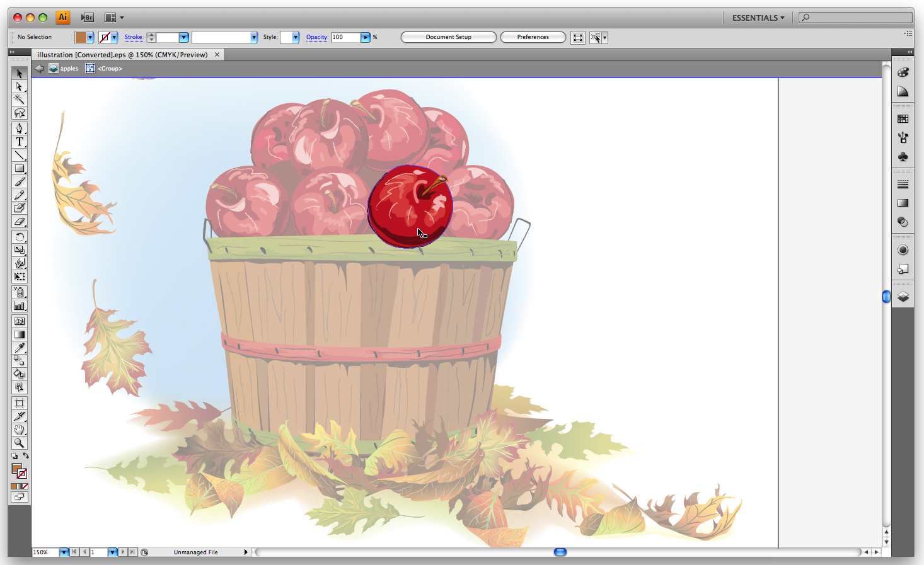The image size is (924, 565).
Task: Pick the Magic Wand tool
Action: (20, 100)
